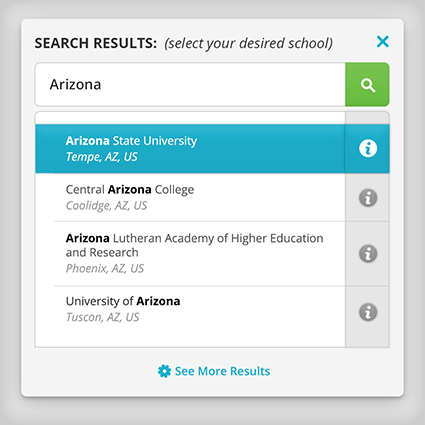The height and width of the screenshot is (425, 425).
Task: Click the select your desired school hint
Action: click(248, 44)
